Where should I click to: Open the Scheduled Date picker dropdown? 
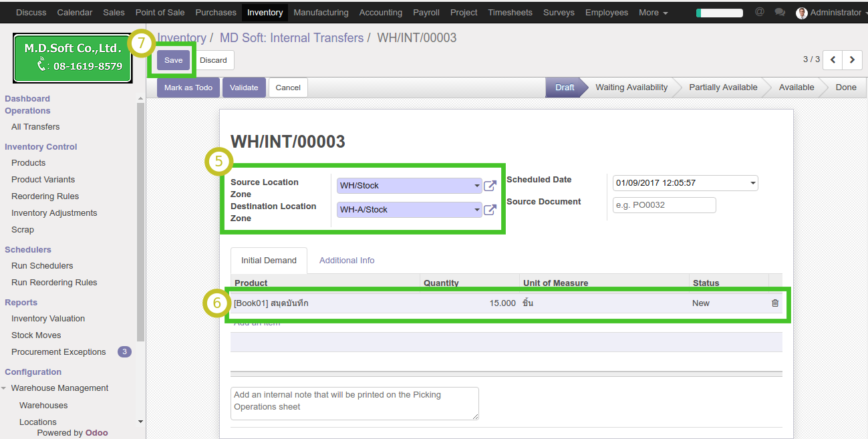[753, 183]
